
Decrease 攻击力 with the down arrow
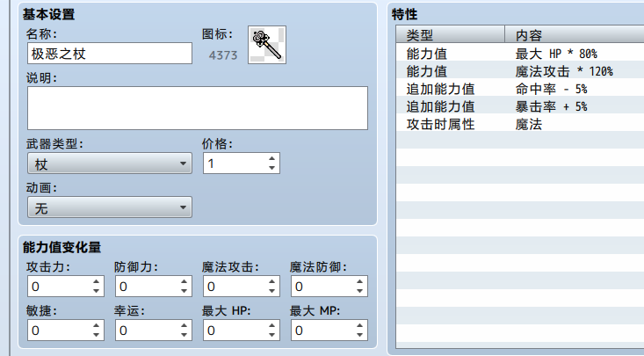pyautogui.click(x=96, y=291)
